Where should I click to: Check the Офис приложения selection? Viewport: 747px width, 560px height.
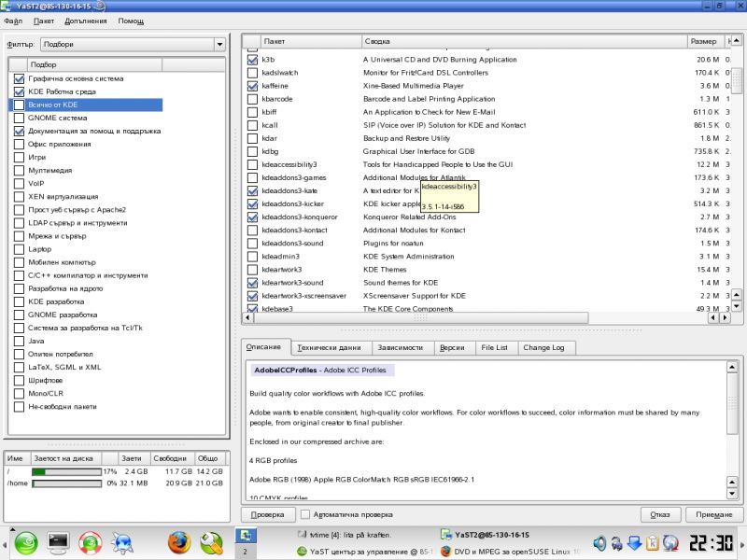click(x=19, y=144)
